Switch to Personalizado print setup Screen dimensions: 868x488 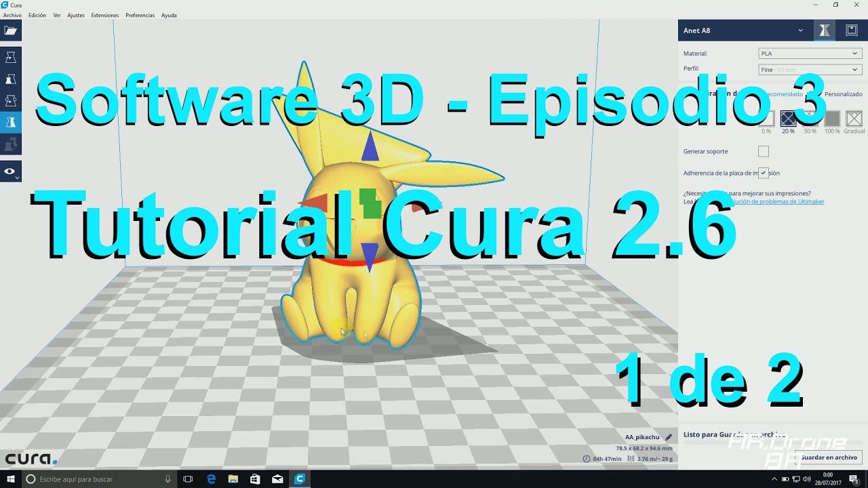(x=844, y=94)
